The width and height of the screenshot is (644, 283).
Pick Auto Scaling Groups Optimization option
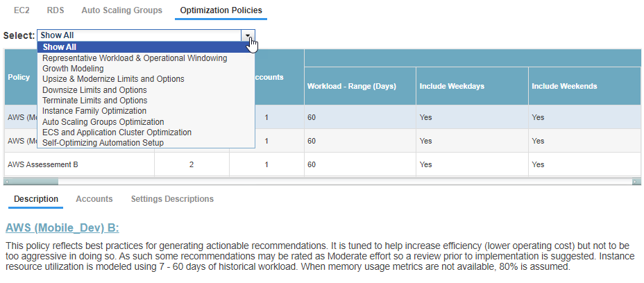[103, 121]
